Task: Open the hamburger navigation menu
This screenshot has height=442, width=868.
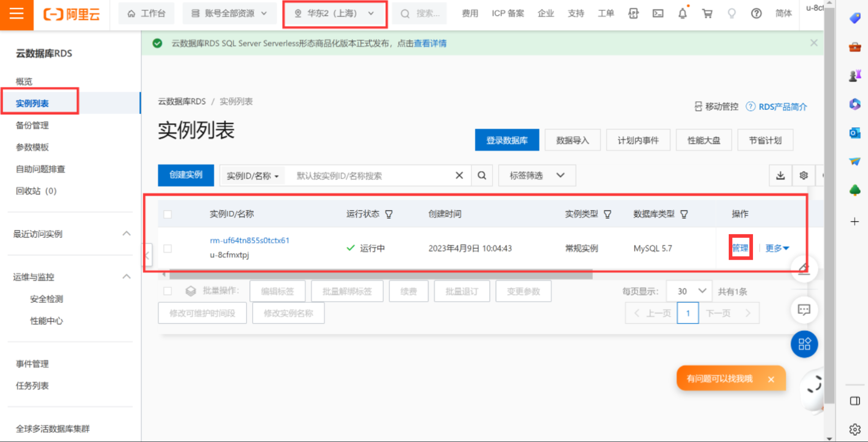Action: click(x=16, y=14)
